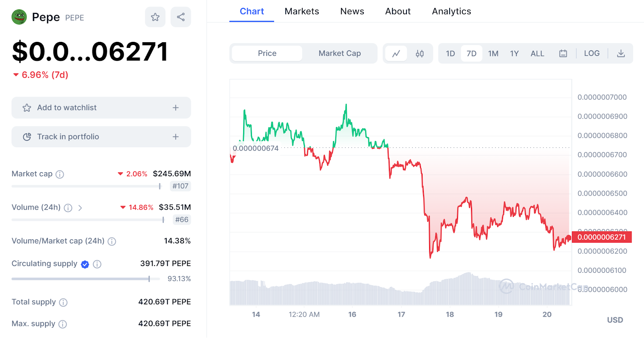Click the 391.79T PEPE supply value
644x338 pixels.
[x=165, y=264]
